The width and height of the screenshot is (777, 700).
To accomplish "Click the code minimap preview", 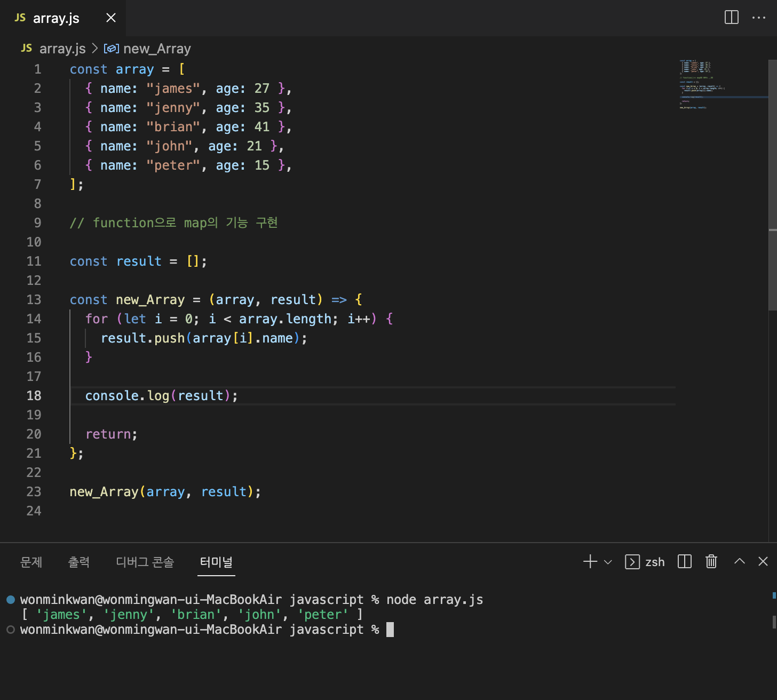I will click(x=723, y=84).
